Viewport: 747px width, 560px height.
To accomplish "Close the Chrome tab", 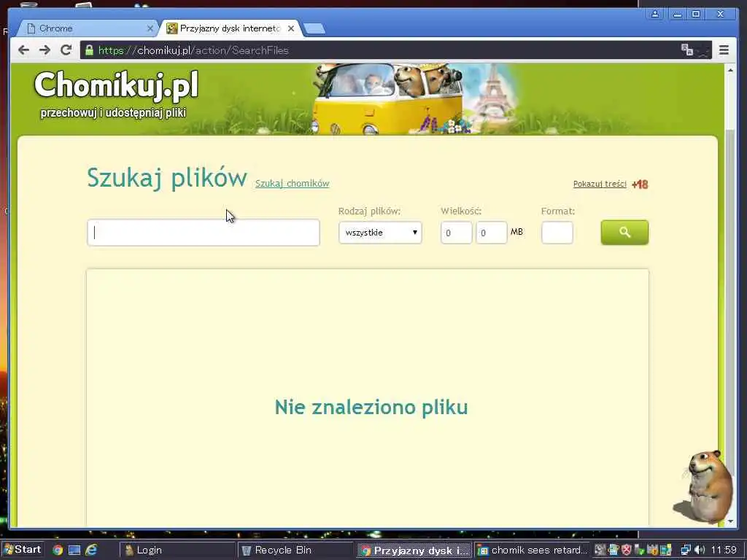I will (x=150, y=28).
